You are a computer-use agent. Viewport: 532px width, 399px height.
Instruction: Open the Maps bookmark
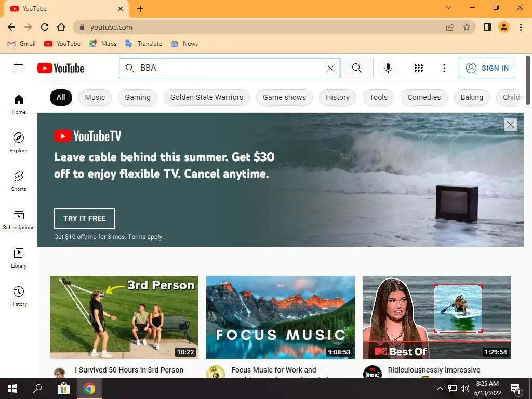(103, 44)
